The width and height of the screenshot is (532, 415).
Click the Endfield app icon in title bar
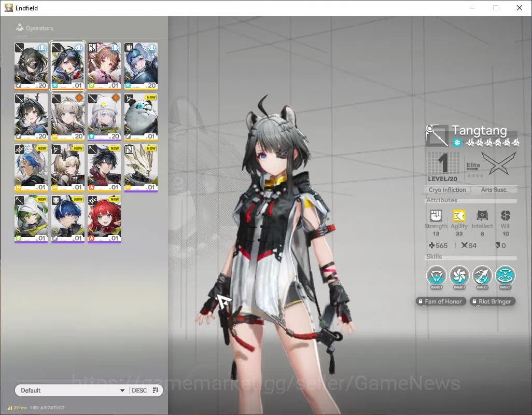tap(8, 8)
